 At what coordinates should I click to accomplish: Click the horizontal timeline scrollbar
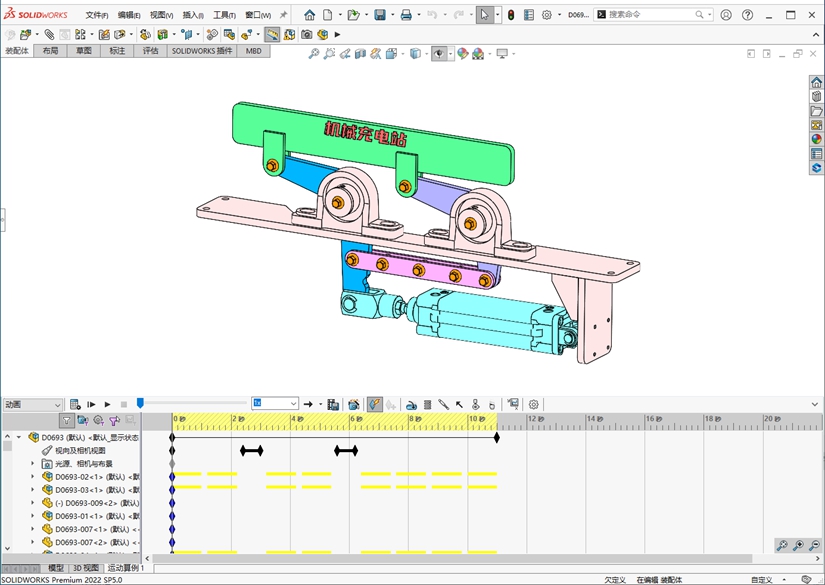[x=452, y=558]
